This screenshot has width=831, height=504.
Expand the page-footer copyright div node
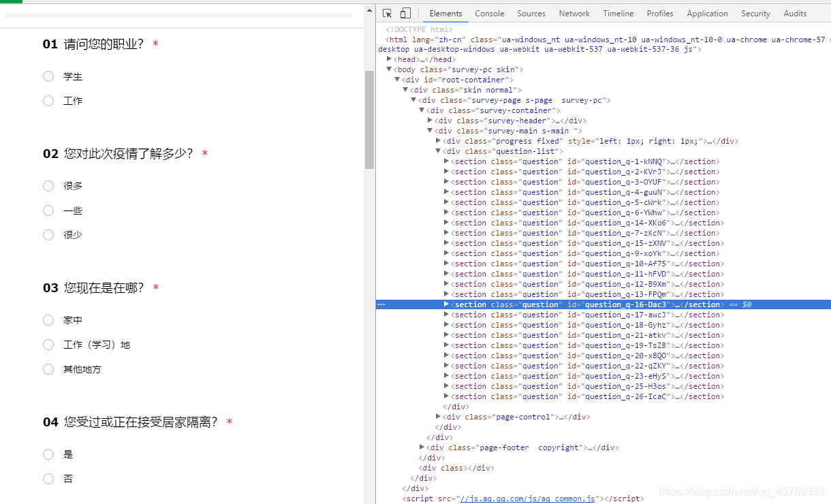pos(422,447)
